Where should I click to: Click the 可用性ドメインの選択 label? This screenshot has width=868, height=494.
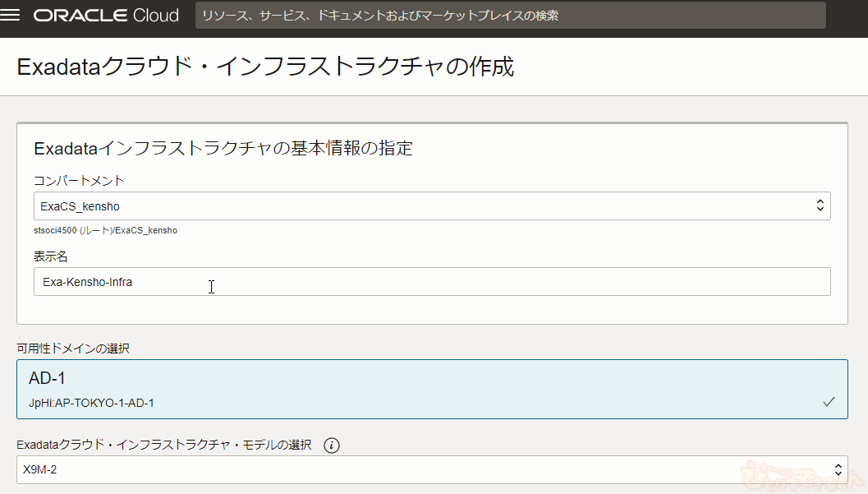point(73,349)
